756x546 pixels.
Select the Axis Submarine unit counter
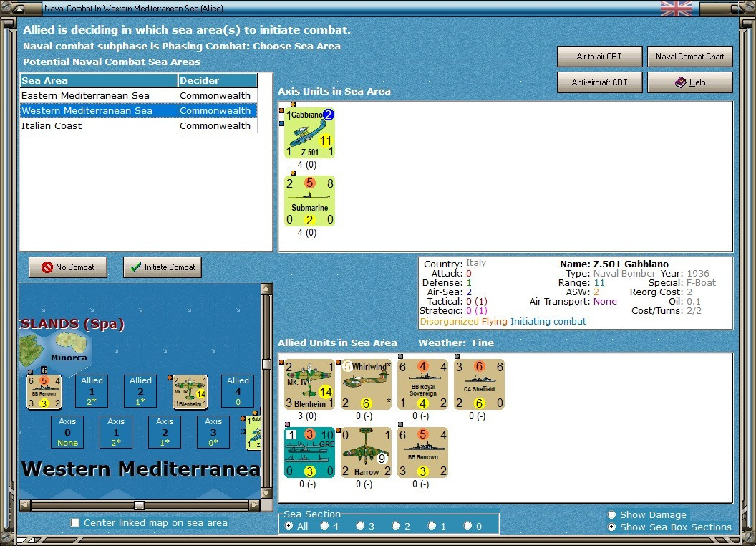point(309,201)
